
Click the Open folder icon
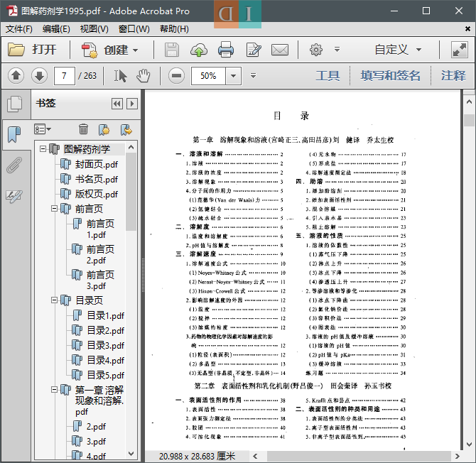pos(16,50)
